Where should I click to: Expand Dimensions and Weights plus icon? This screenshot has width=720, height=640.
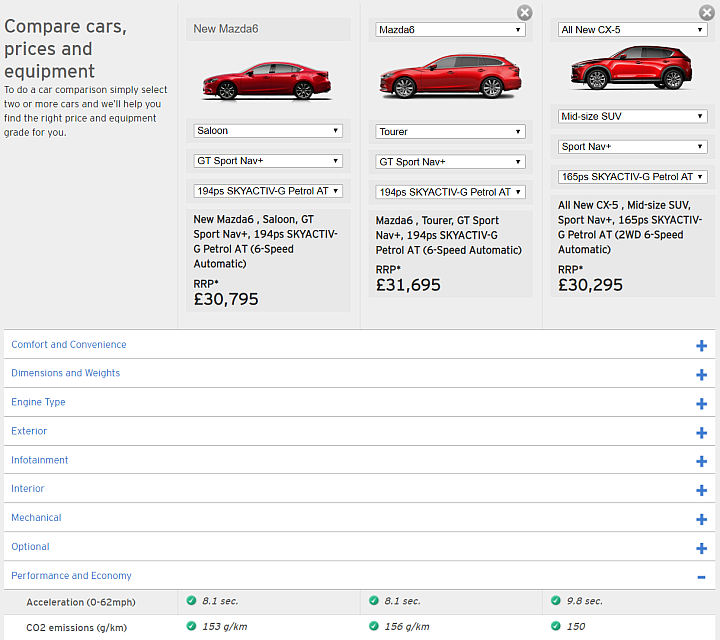tap(701, 375)
